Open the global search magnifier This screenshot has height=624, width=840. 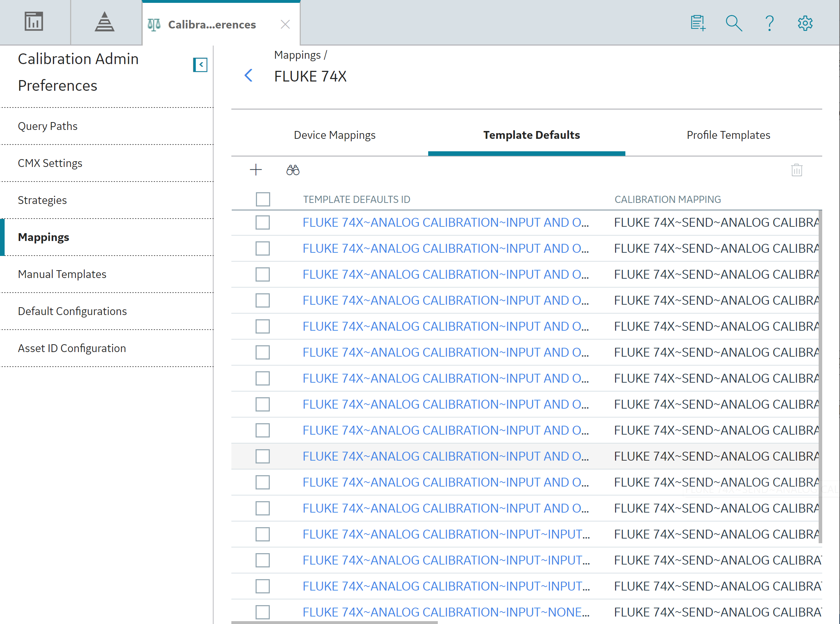click(734, 23)
